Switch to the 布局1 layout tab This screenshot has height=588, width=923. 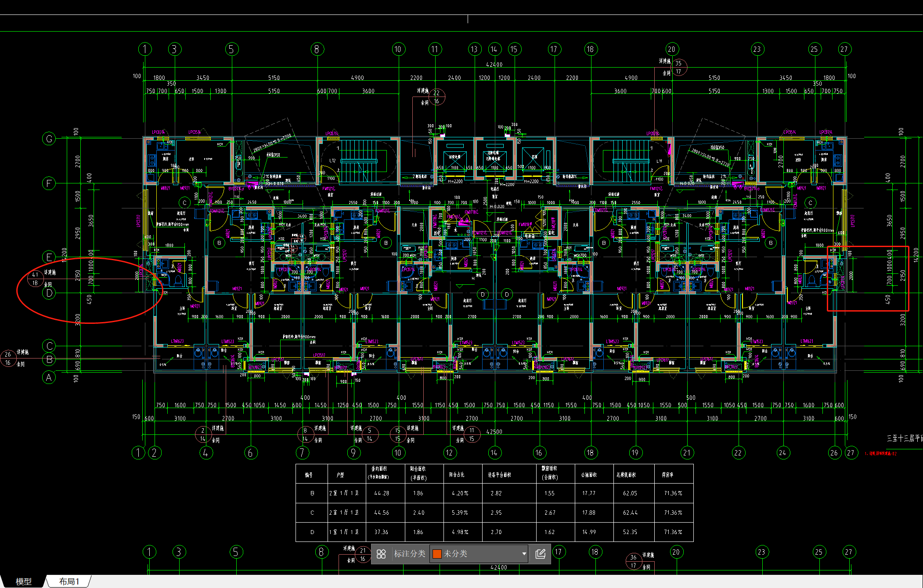(x=69, y=581)
